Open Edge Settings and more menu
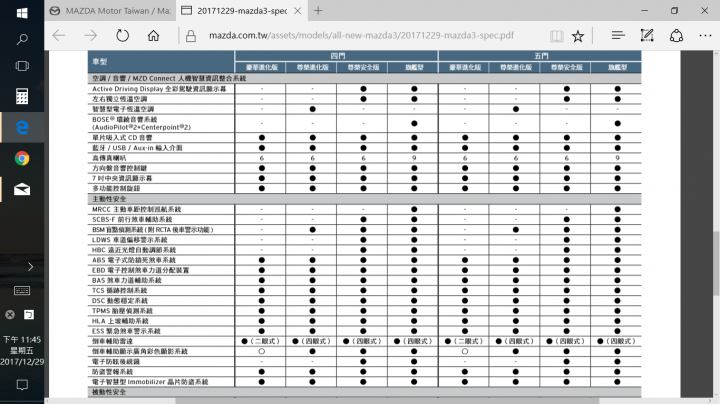This screenshot has height=404, width=720. (705, 35)
